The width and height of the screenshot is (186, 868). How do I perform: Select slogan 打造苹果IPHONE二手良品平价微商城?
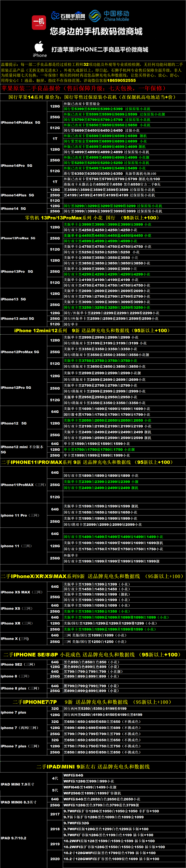pyautogui.click(x=100, y=50)
